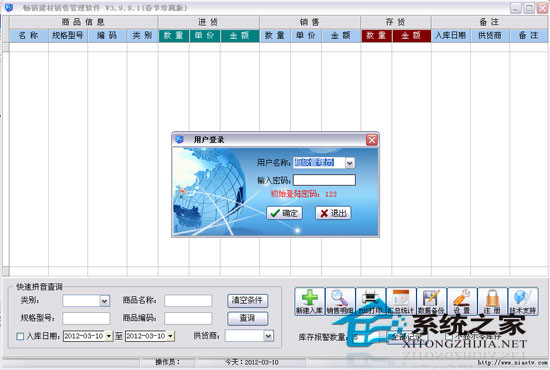Click the 查询 button

tap(248, 318)
